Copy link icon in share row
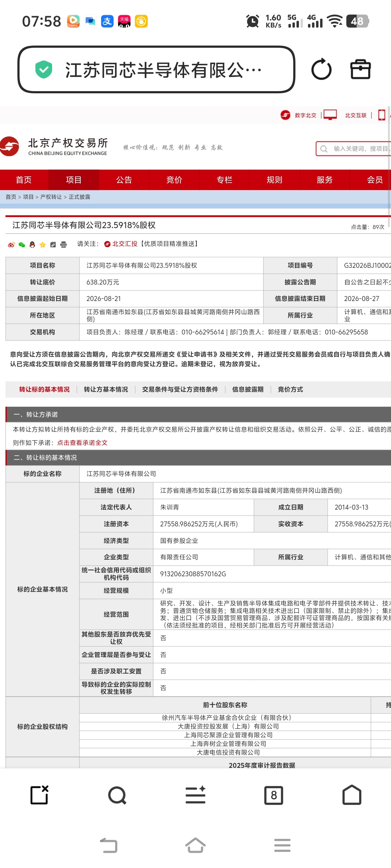This screenshot has width=391, height=868. [x=53, y=245]
